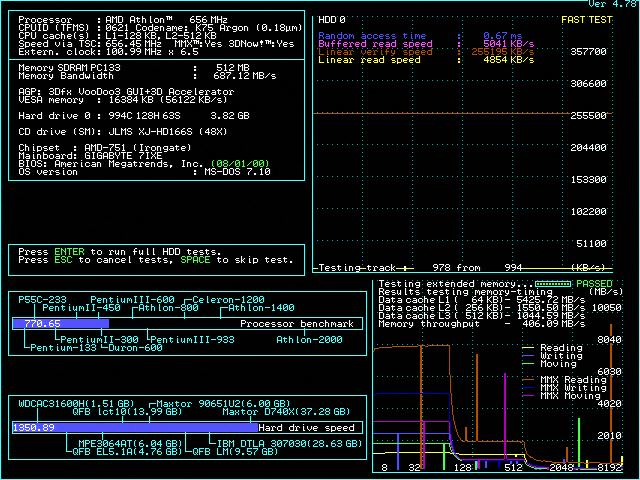Click the Maxtor 90651U2(6.00 GB) drive label

223,404
